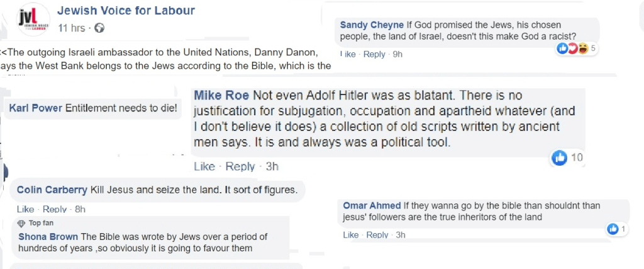
Task: Open Shona Brown's profile name
Action: (48, 237)
